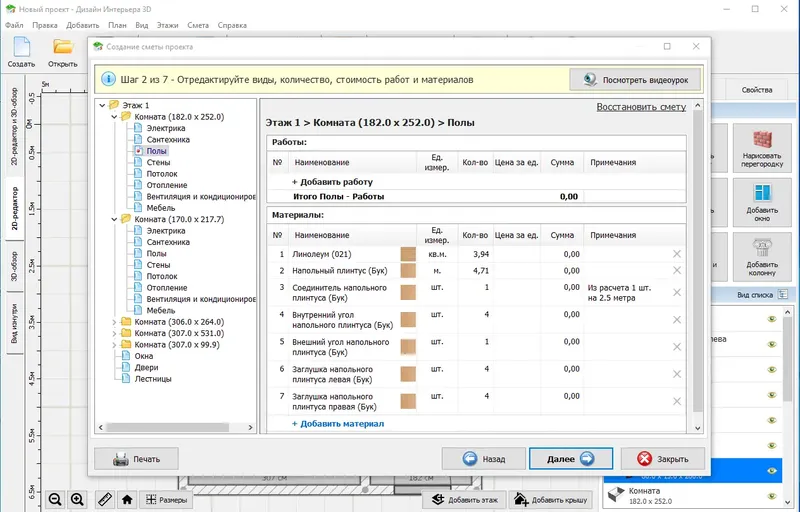The height and width of the screenshot is (512, 800).
Task: Click the Линолеум (021) texture swatch
Action: pos(408,254)
